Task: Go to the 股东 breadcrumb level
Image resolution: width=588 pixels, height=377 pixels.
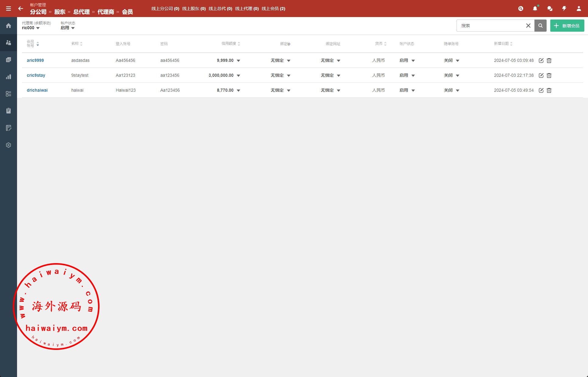Action: point(60,12)
